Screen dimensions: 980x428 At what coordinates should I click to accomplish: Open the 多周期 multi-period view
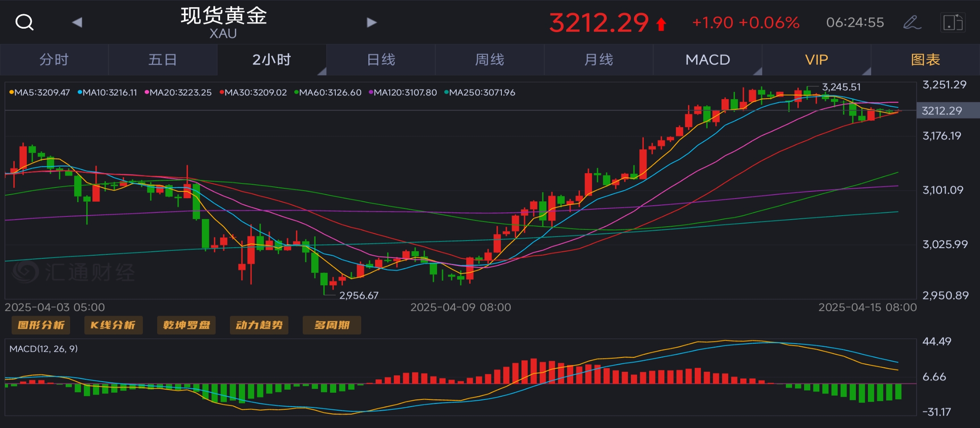pos(332,325)
